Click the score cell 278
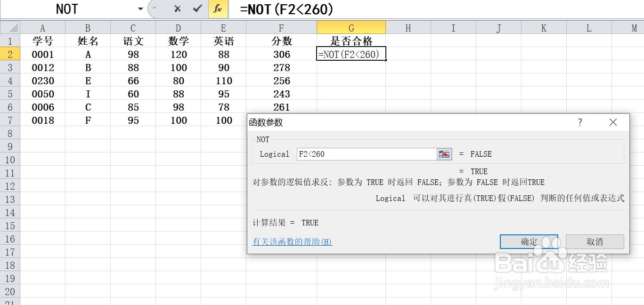 pos(281,67)
